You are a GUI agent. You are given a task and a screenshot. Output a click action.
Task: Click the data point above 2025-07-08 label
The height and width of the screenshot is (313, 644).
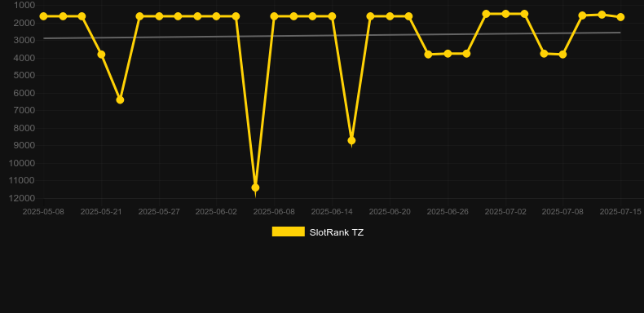562,55
